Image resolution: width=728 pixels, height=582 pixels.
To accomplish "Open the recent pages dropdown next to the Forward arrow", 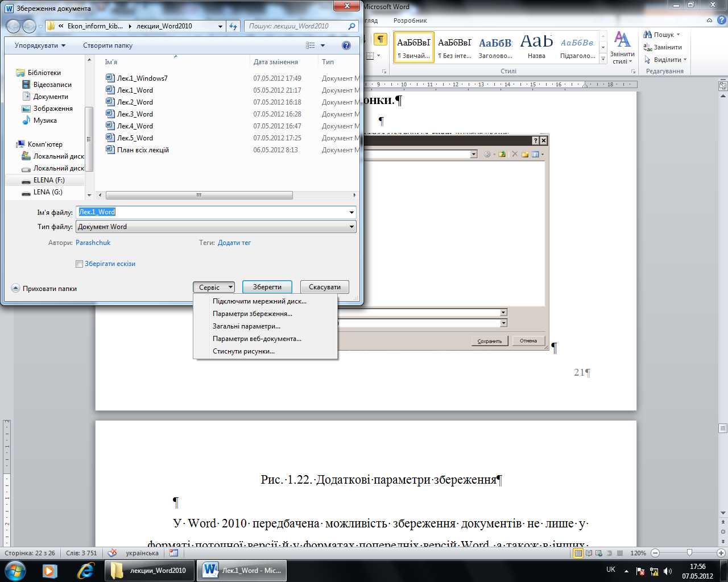I will [40, 26].
